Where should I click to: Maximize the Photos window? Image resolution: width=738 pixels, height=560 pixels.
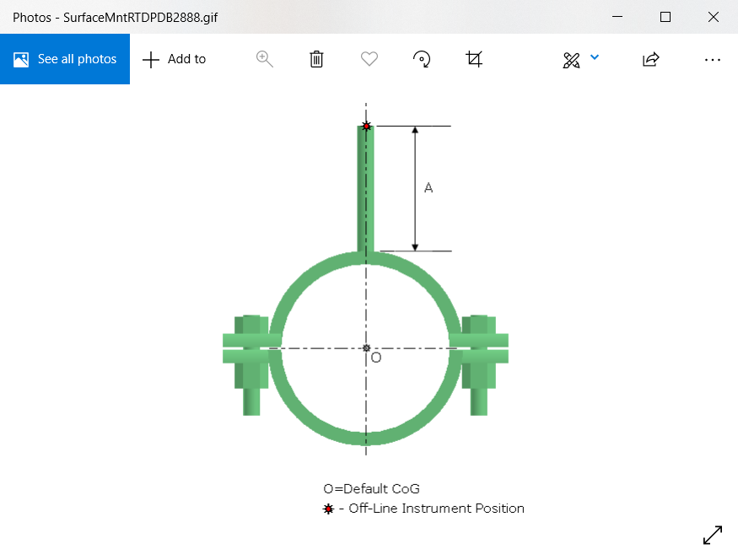tap(665, 17)
